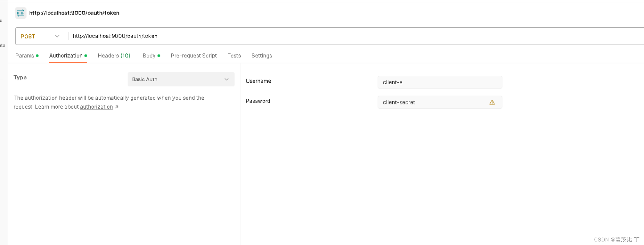Screen dimensions: 644x245
Task: Select the Authorization tab
Action: (x=68, y=55)
